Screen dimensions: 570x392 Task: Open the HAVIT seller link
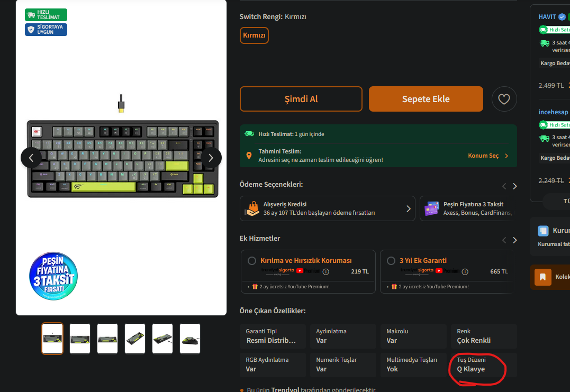(547, 17)
